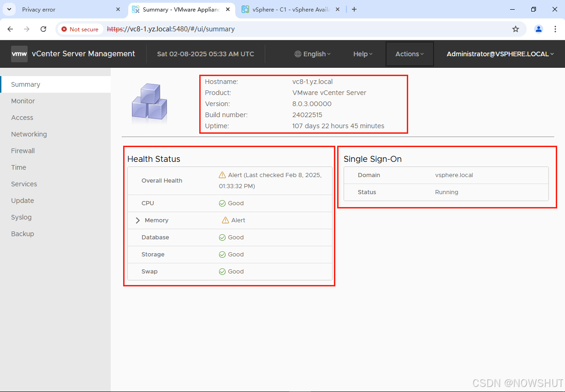Switch to the Privacy error tab
Screen dimensions: 565x392
tap(65, 9)
